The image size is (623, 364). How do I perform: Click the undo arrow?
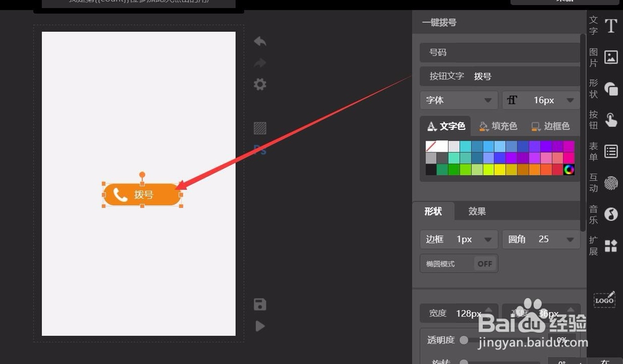[x=260, y=40]
